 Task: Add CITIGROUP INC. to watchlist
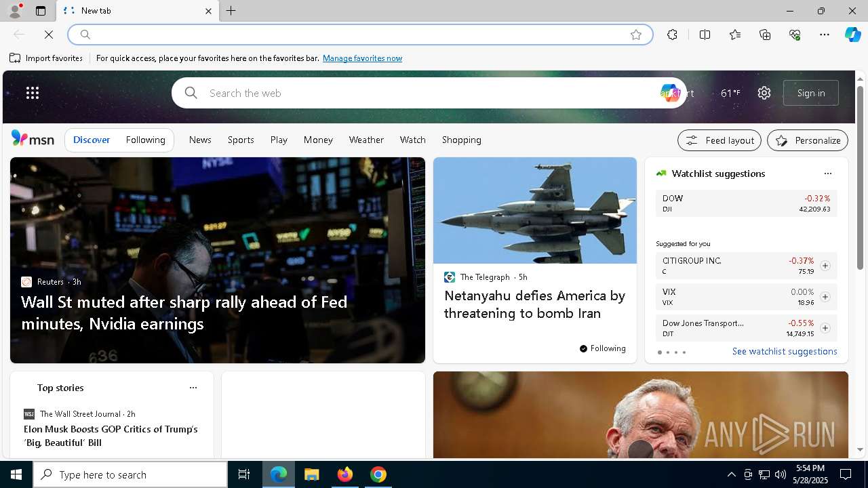click(825, 266)
